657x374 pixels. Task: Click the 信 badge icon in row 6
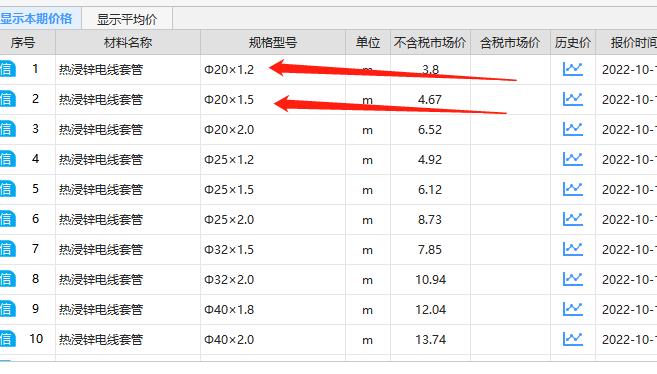click(x=8, y=219)
